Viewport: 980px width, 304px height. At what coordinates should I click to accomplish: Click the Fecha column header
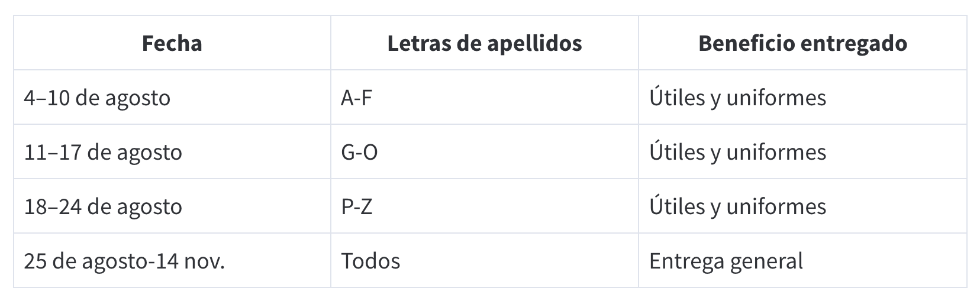point(172,43)
